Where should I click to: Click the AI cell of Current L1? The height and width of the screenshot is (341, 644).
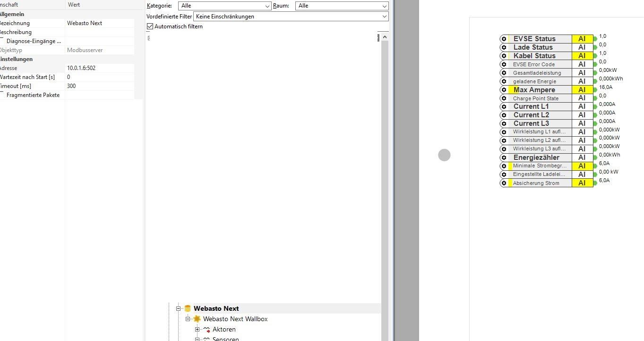(582, 106)
